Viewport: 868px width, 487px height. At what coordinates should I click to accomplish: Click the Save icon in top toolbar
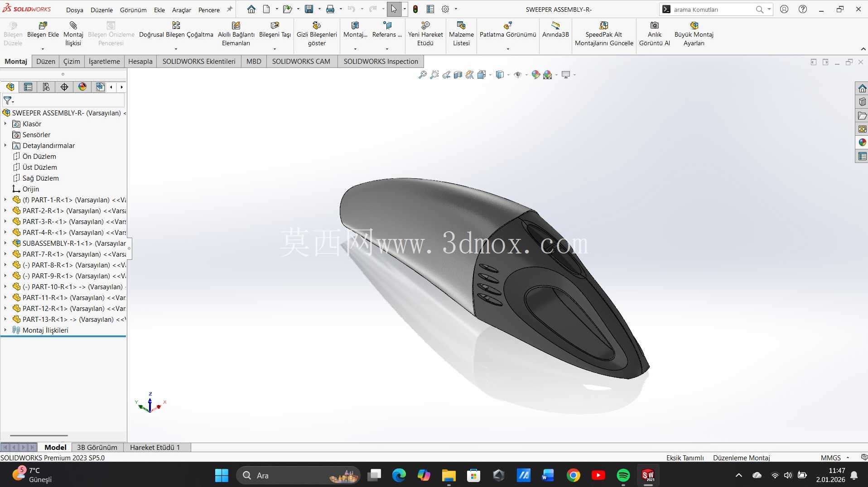(x=309, y=9)
